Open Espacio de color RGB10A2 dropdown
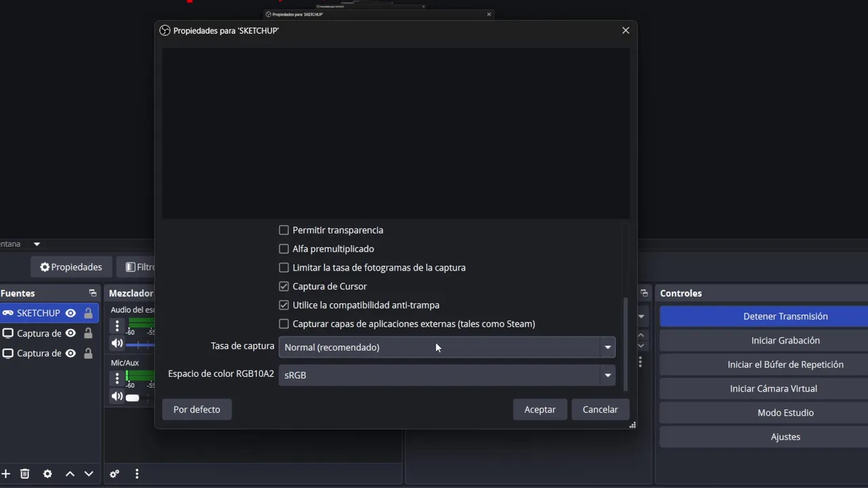 click(x=447, y=375)
